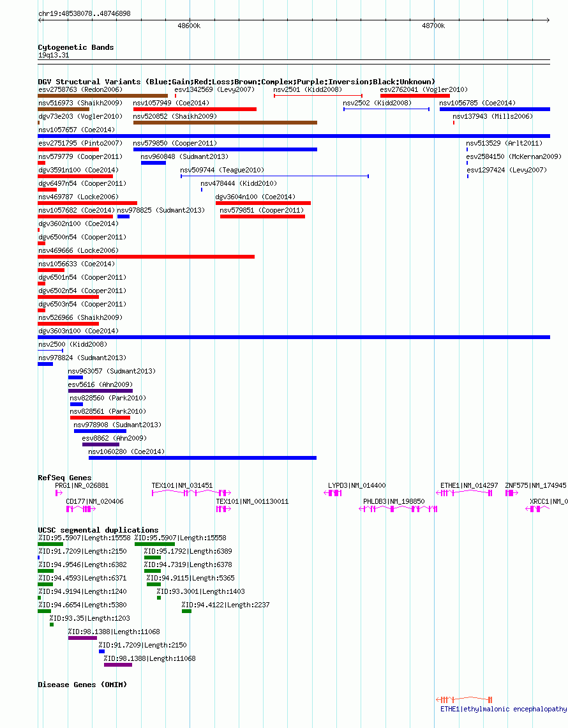Open variant esv2762041 (Vogler2010)
Image resolution: width=568 pixels, height=728 pixels.
(x=424, y=89)
